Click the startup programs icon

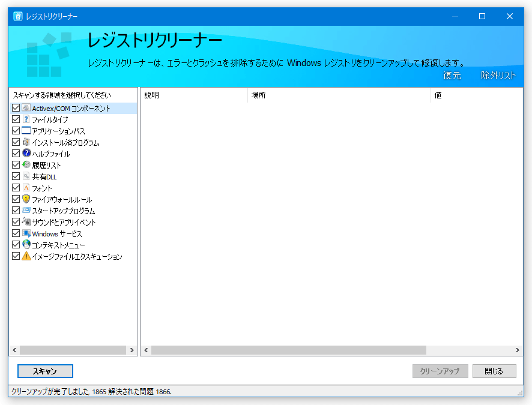26,211
